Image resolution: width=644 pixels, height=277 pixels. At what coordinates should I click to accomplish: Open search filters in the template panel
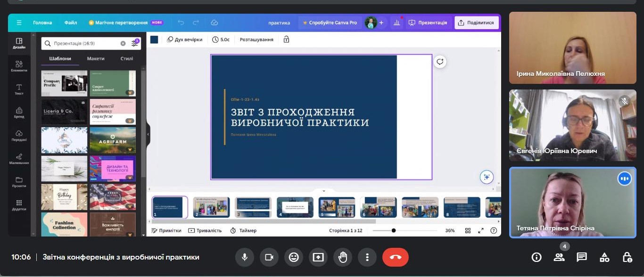click(x=134, y=43)
